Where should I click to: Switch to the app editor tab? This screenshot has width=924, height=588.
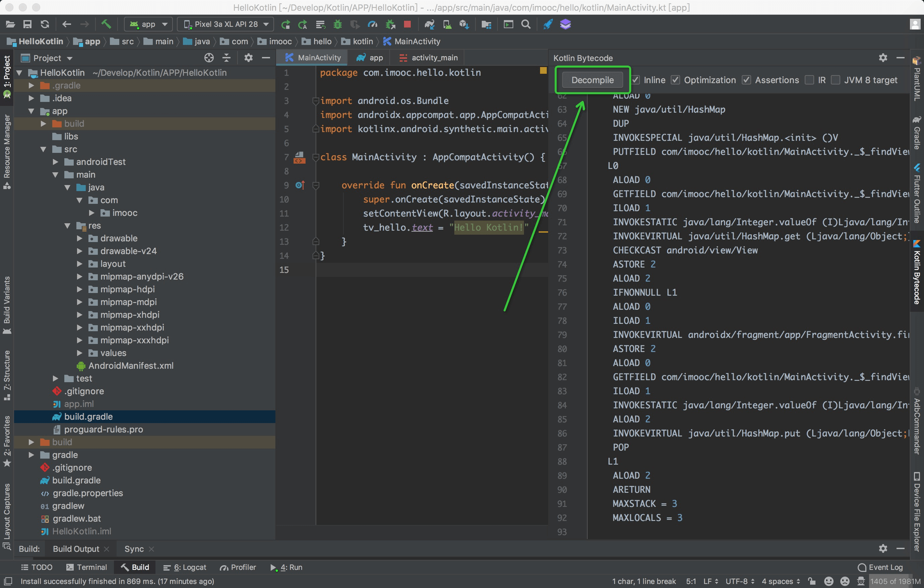tap(370, 58)
